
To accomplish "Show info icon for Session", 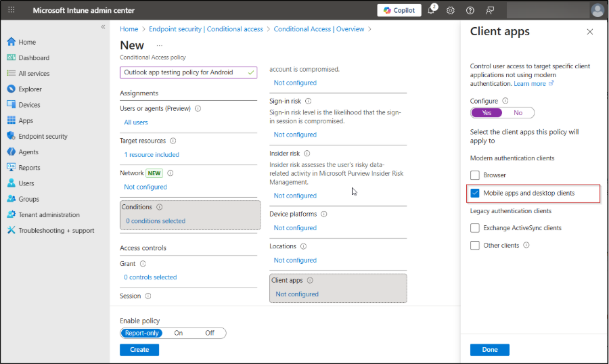I will pos(148,296).
